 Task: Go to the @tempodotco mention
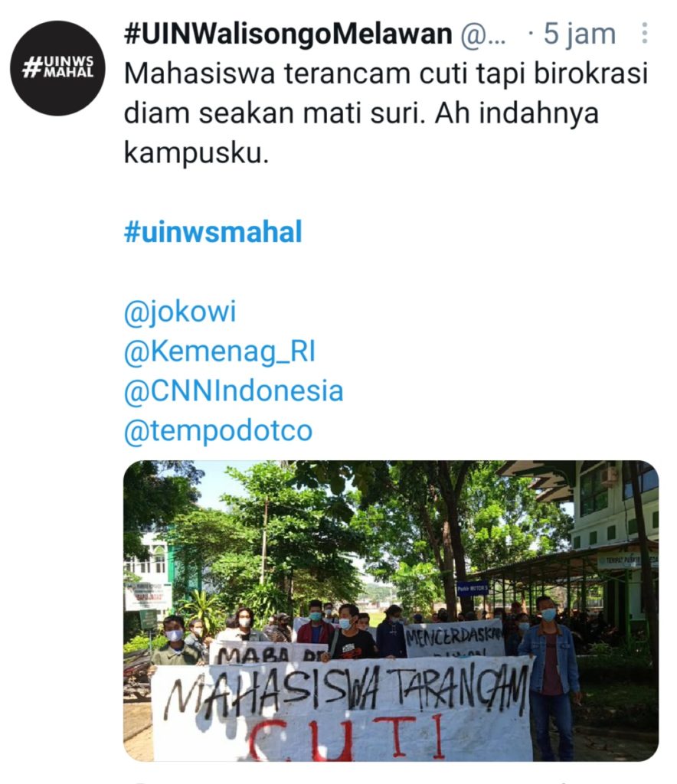tap(218, 431)
